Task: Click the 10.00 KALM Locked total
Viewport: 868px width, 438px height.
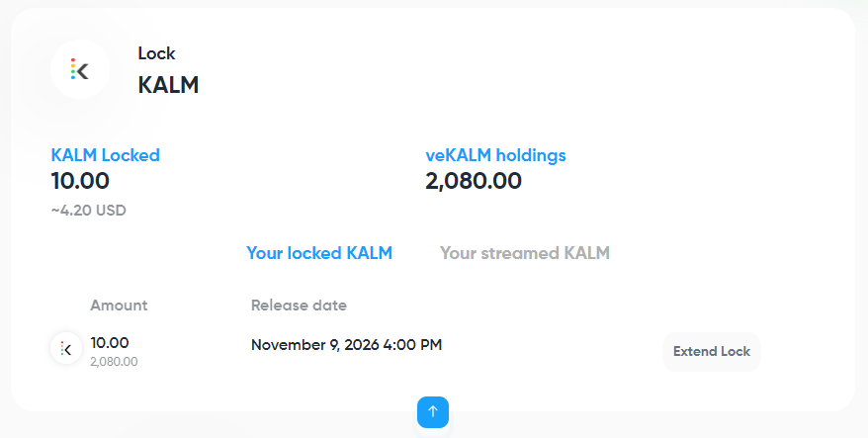Action: coord(80,181)
